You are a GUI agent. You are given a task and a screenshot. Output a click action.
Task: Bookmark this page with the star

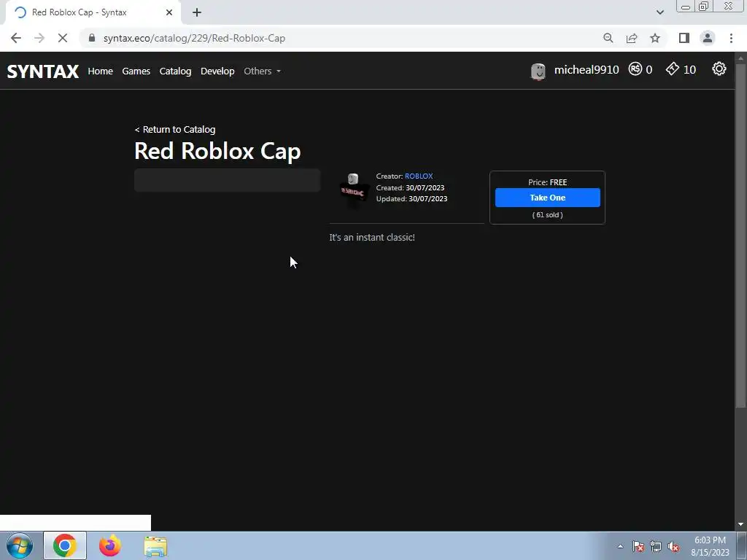[655, 38]
